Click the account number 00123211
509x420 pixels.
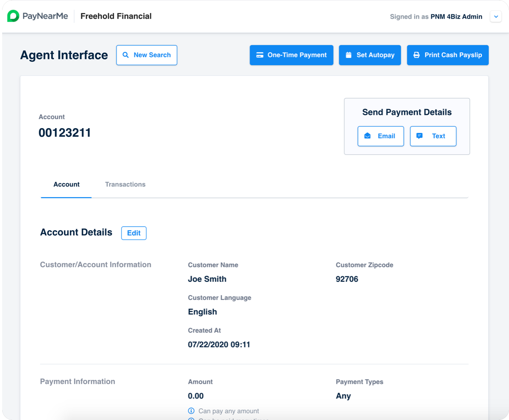(x=65, y=133)
